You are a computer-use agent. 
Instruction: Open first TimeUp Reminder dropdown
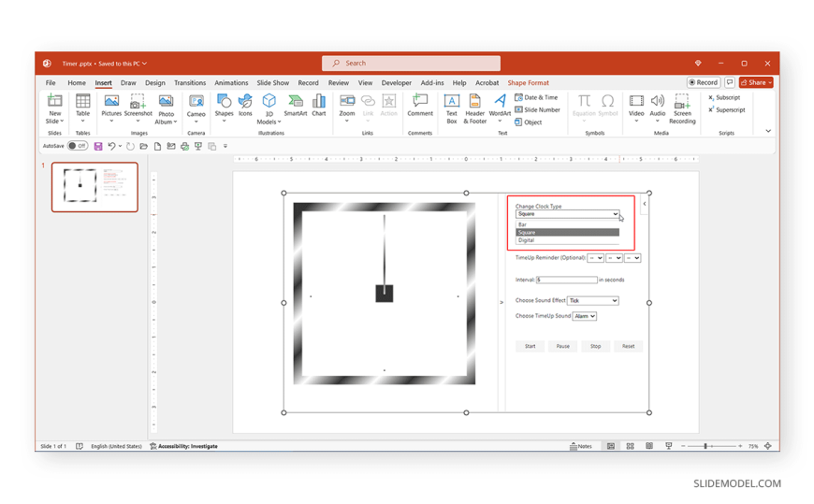coord(595,258)
